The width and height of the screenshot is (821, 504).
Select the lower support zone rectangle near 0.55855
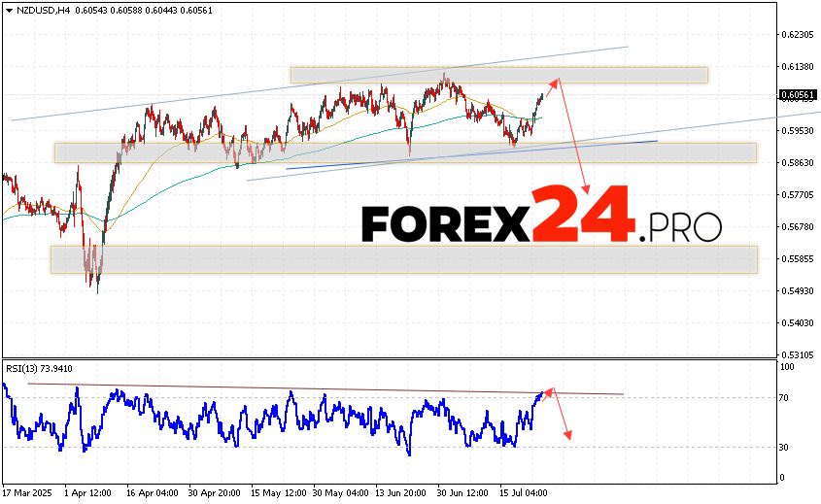403,259
